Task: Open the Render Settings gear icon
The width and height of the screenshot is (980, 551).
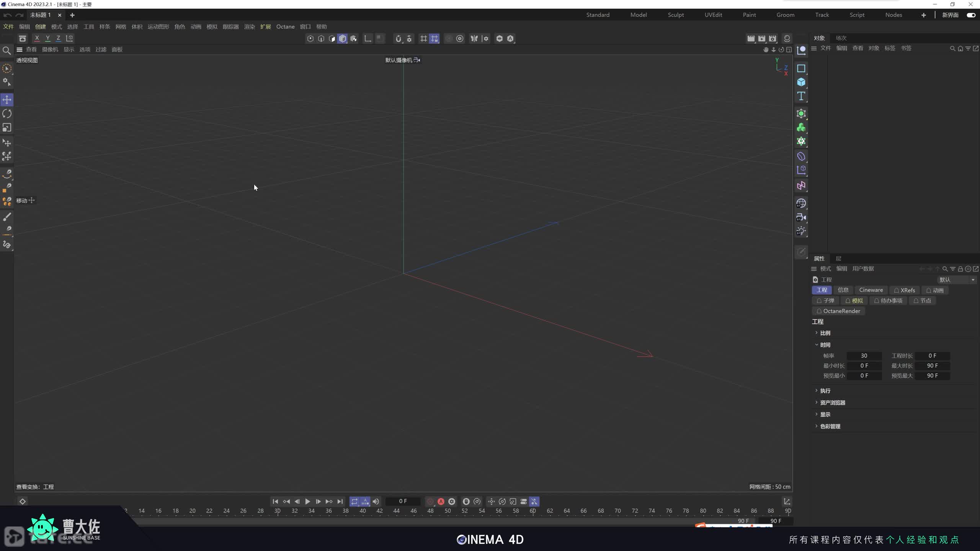Action: click(x=459, y=38)
